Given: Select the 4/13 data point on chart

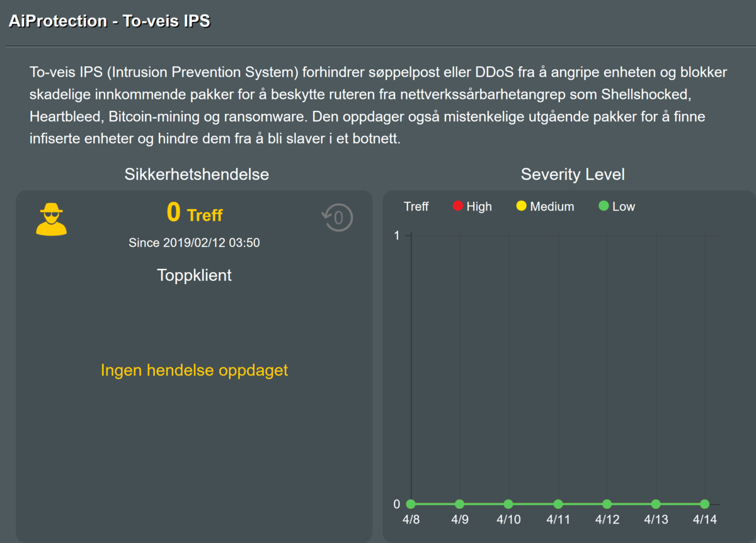Looking at the screenshot, I should (x=656, y=504).
